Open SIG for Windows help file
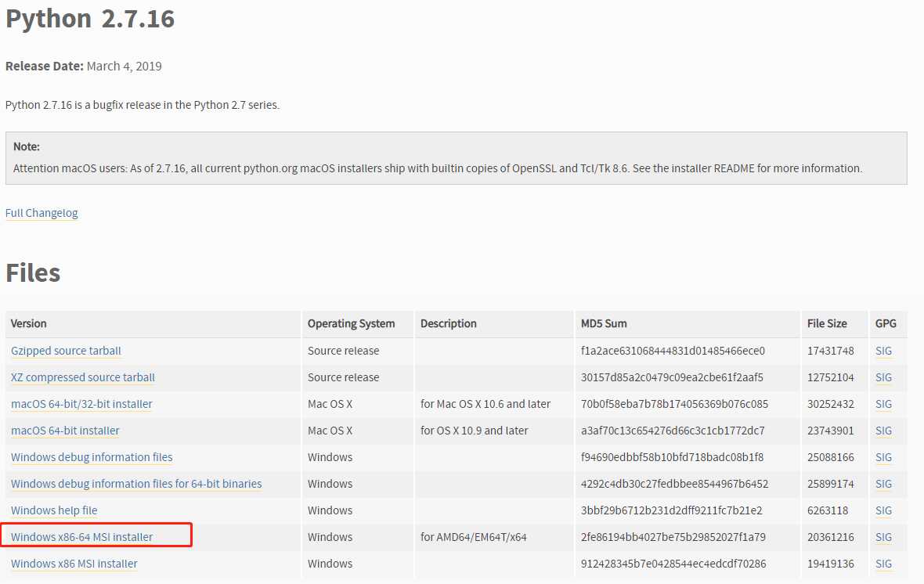 883,510
